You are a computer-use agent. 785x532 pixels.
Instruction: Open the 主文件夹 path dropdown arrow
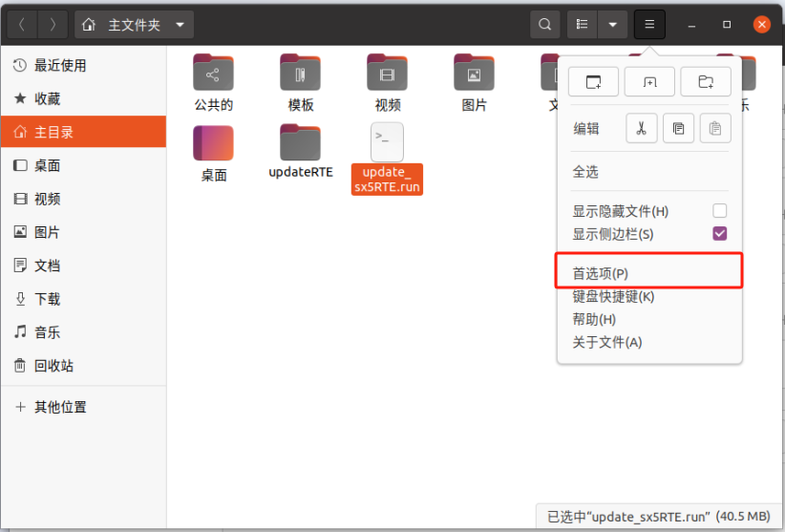(x=180, y=25)
